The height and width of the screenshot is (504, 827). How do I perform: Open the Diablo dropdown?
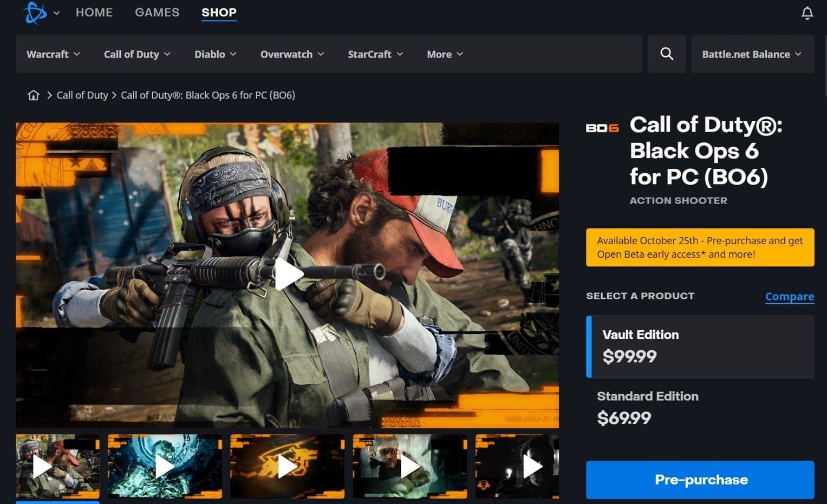click(x=215, y=54)
